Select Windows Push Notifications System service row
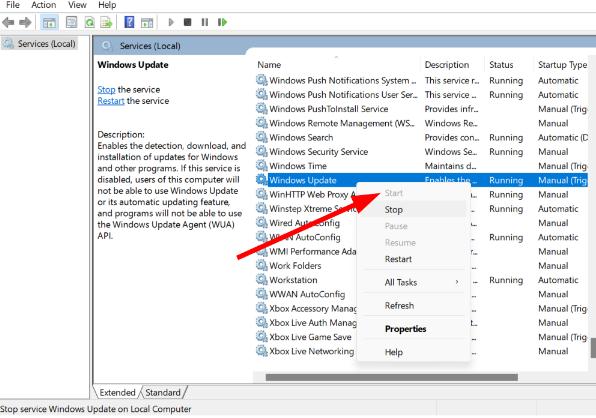Screen dimensions: 596x418 click(421, 81)
